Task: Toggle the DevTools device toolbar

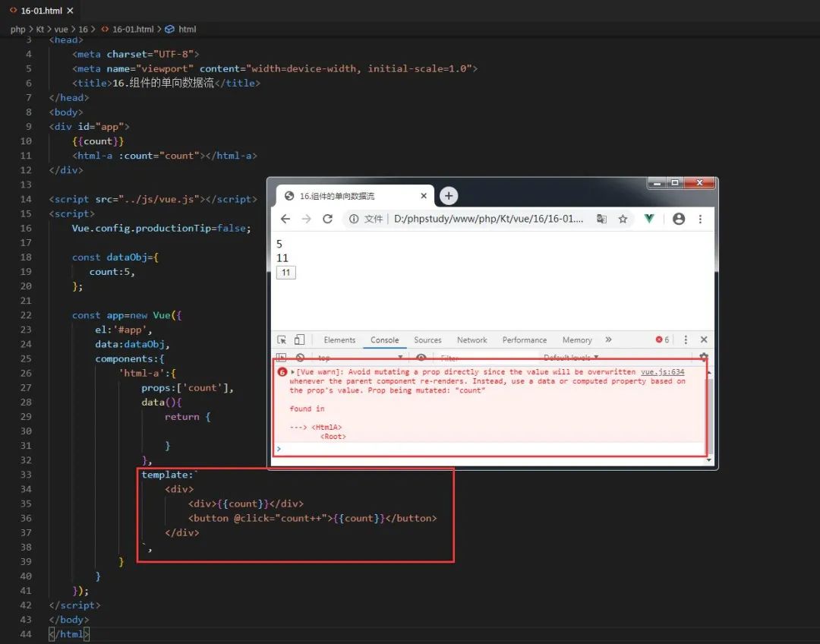Action: (x=299, y=339)
